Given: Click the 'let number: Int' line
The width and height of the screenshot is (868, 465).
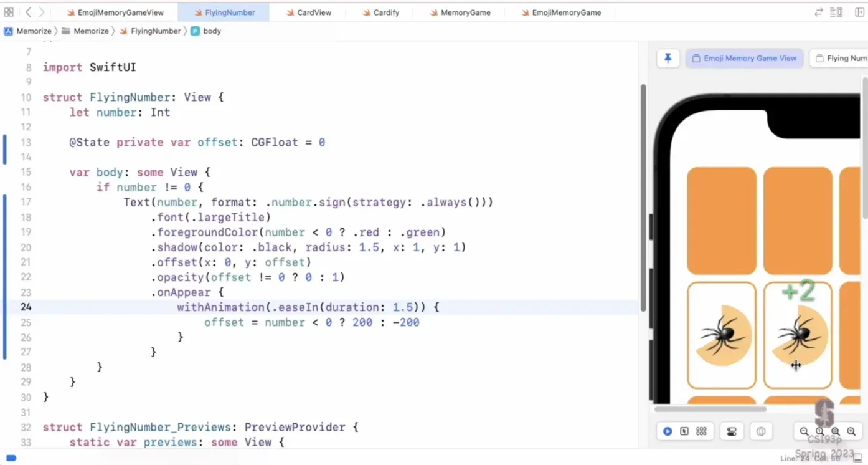Looking at the screenshot, I should (120, 112).
